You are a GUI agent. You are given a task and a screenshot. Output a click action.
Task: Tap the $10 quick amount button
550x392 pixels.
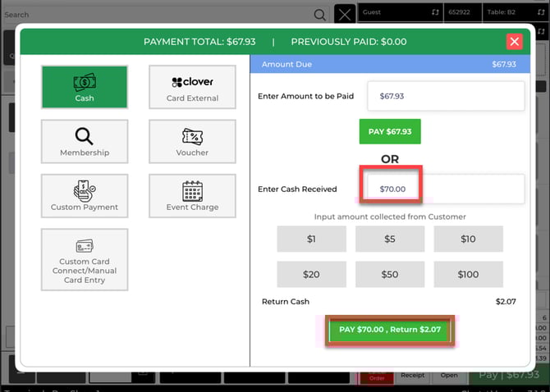click(468, 239)
